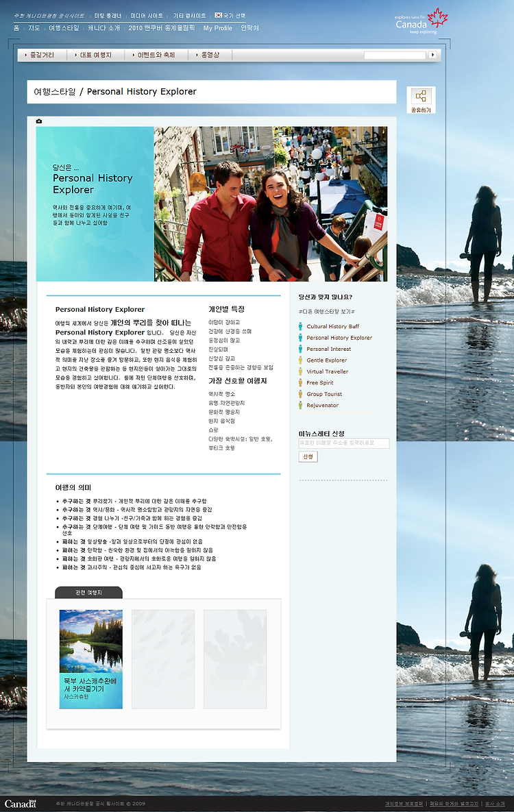Click the 신청 subscribe button
This screenshot has height=812, width=514.
click(308, 457)
